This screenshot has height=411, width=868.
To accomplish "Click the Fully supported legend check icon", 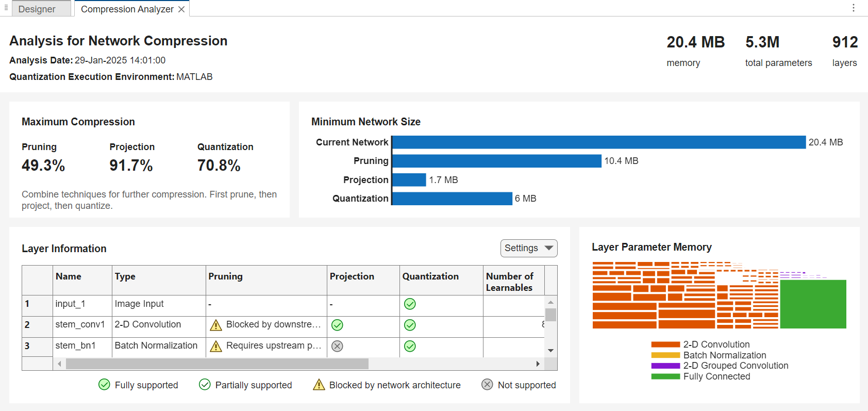I will point(104,385).
